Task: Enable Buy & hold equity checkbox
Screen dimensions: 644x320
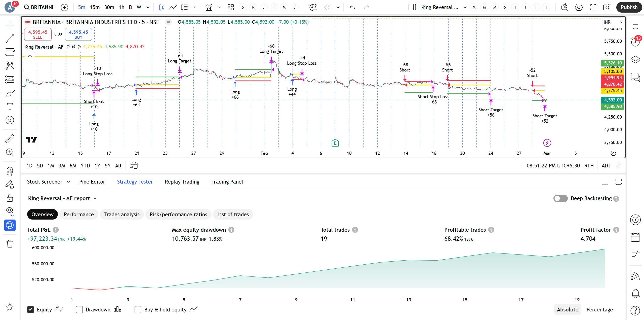Action: pos(138,309)
